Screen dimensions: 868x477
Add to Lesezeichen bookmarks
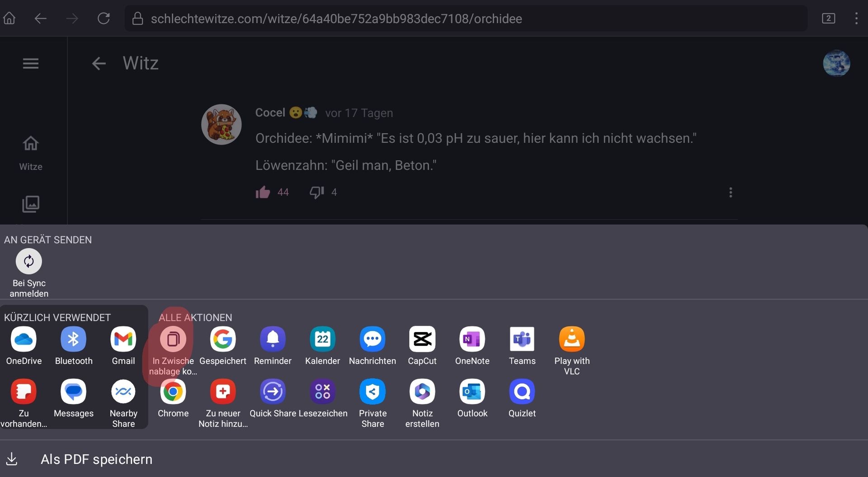[x=322, y=392]
